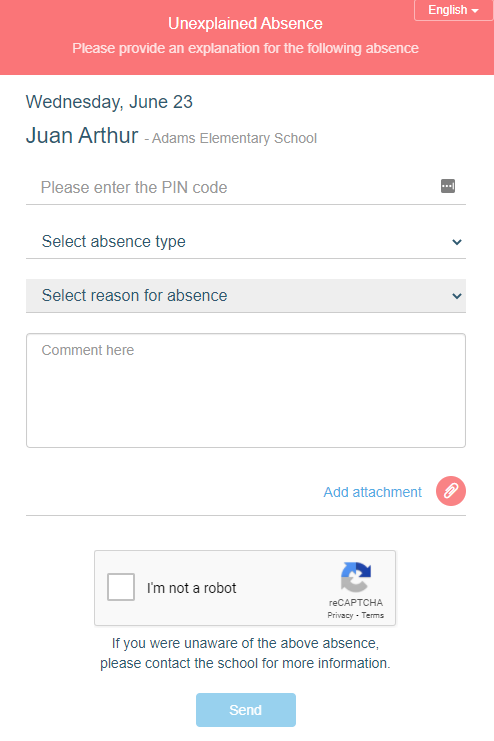Screen dimensions: 494x741
Task: Click the student name Juan Arthur
Action: [82, 135]
